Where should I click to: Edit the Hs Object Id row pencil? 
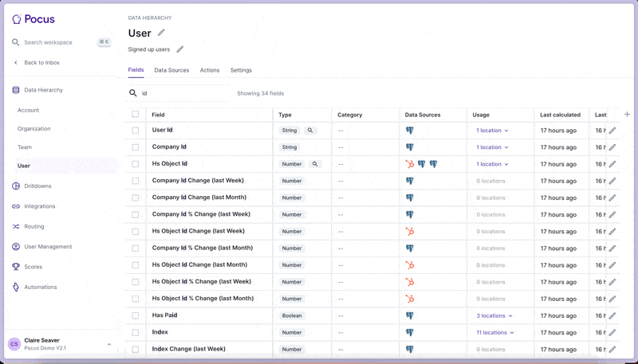pyautogui.click(x=612, y=164)
